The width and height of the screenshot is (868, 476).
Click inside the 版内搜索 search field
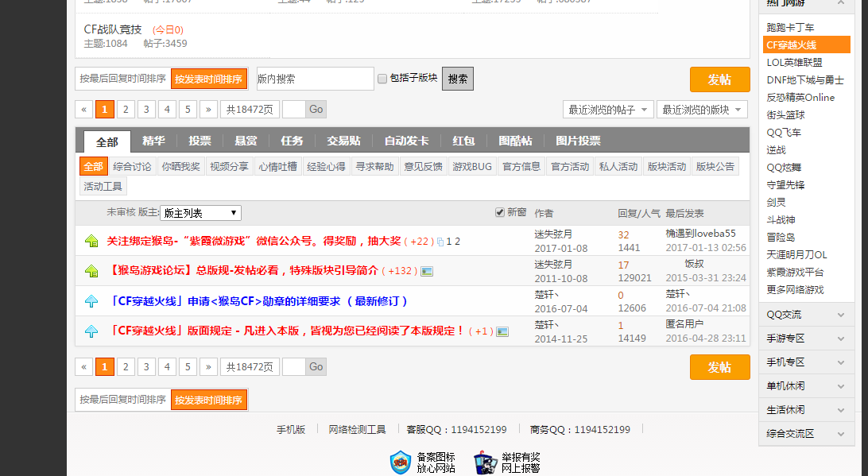coord(315,79)
